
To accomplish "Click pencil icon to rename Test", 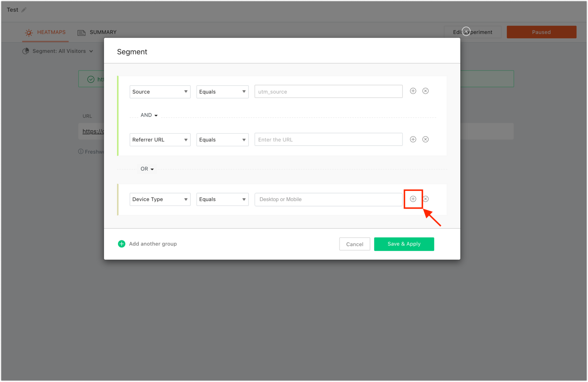I will click(24, 10).
